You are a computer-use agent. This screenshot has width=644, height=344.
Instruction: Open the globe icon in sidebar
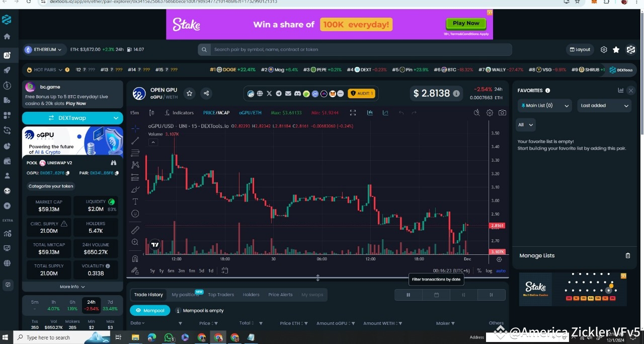[7, 263]
